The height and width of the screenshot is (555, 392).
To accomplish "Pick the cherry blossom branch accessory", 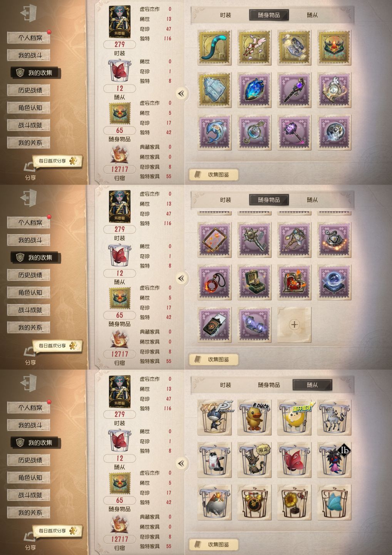I will [255, 48].
